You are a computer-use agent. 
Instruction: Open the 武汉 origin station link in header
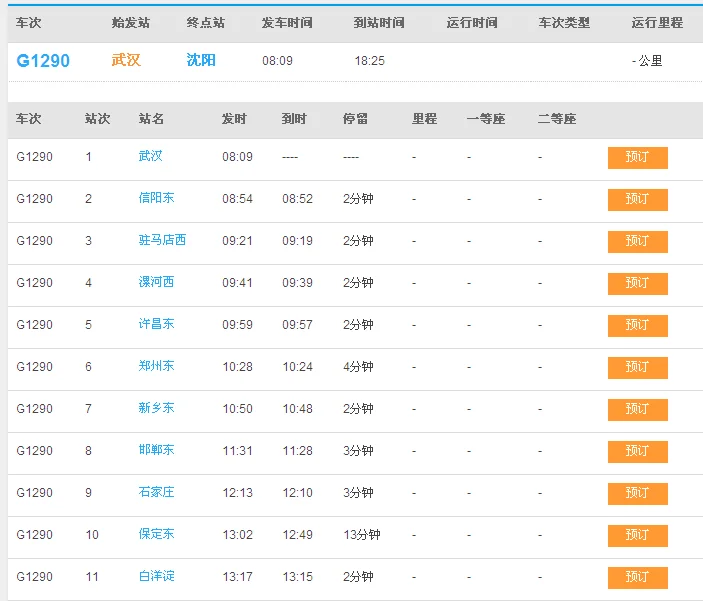pos(126,60)
